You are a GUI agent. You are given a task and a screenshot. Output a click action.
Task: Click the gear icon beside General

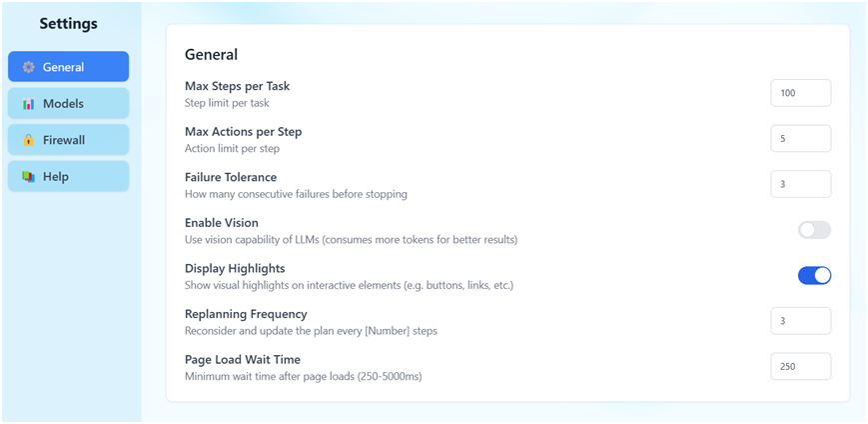click(28, 67)
